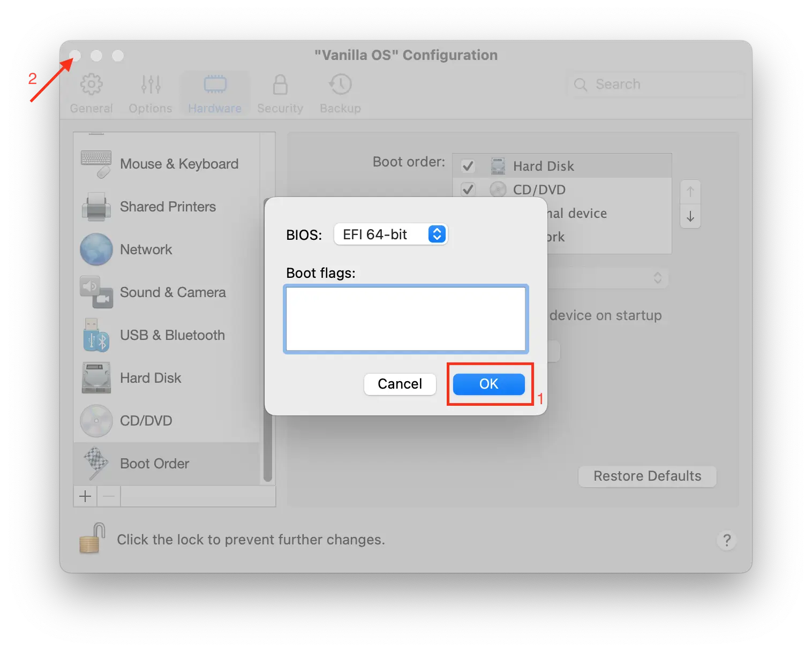This screenshot has width=812, height=652.
Task: Open help with the question mark button
Action: (x=727, y=540)
